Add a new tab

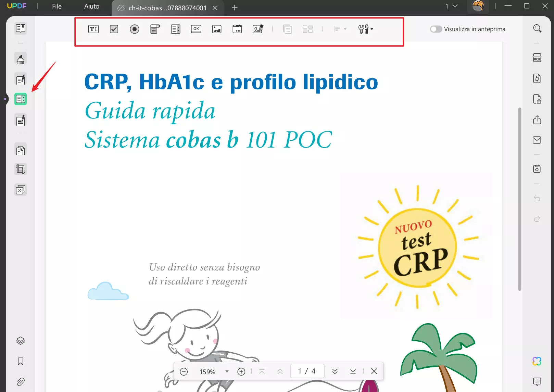tap(235, 8)
